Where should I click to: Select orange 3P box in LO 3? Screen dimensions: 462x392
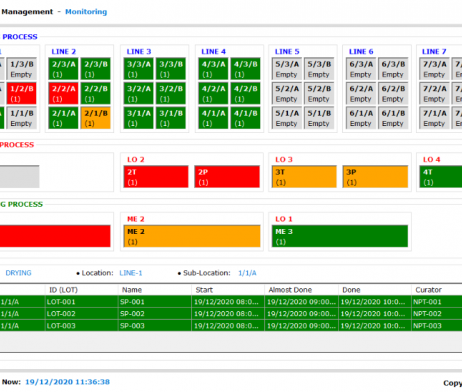(375, 177)
